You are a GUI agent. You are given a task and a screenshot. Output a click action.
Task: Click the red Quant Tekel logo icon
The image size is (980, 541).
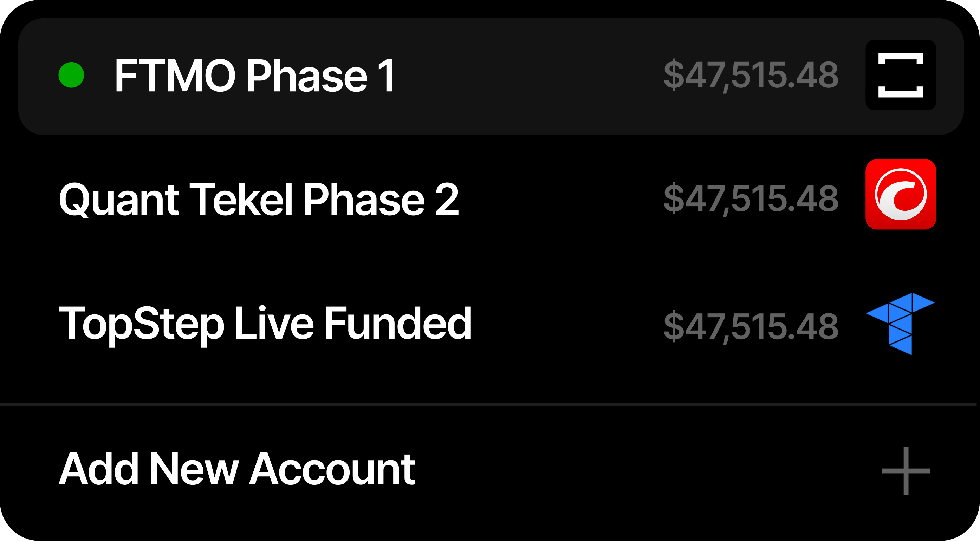tap(901, 194)
